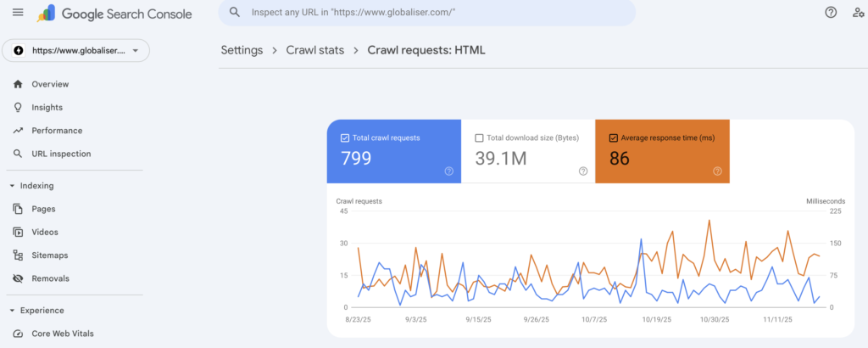
Task: Click the Inspect any URL search field
Action: click(432, 13)
